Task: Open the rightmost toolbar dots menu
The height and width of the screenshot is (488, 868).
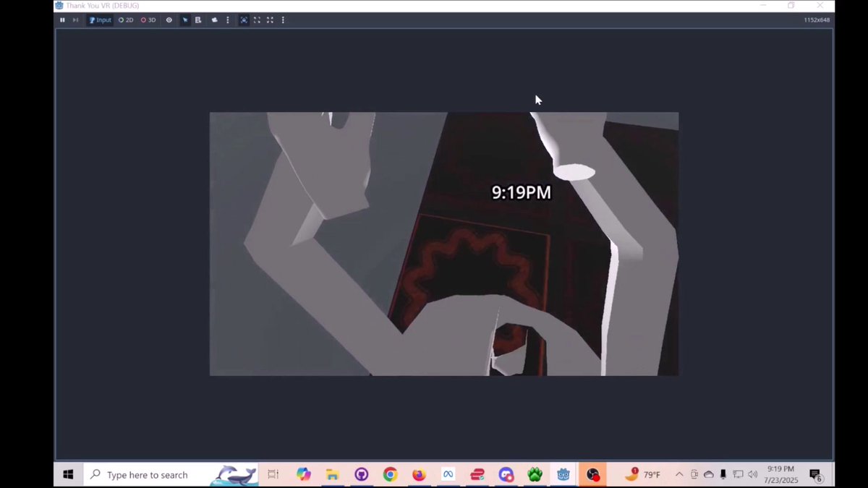Action: click(x=282, y=20)
